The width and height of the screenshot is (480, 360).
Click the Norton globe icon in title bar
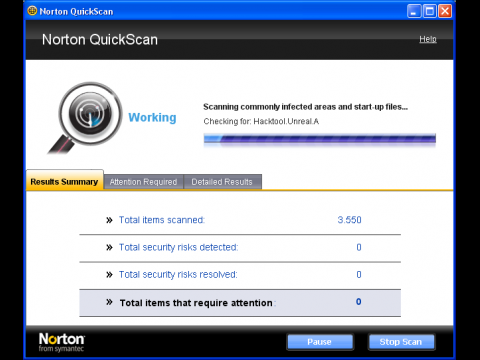coord(32,11)
